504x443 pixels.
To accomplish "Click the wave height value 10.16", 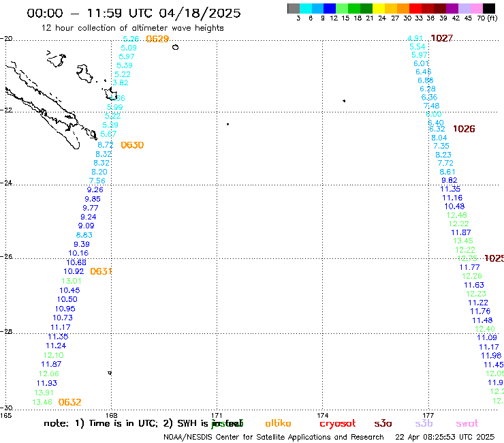I will coord(78,253).
